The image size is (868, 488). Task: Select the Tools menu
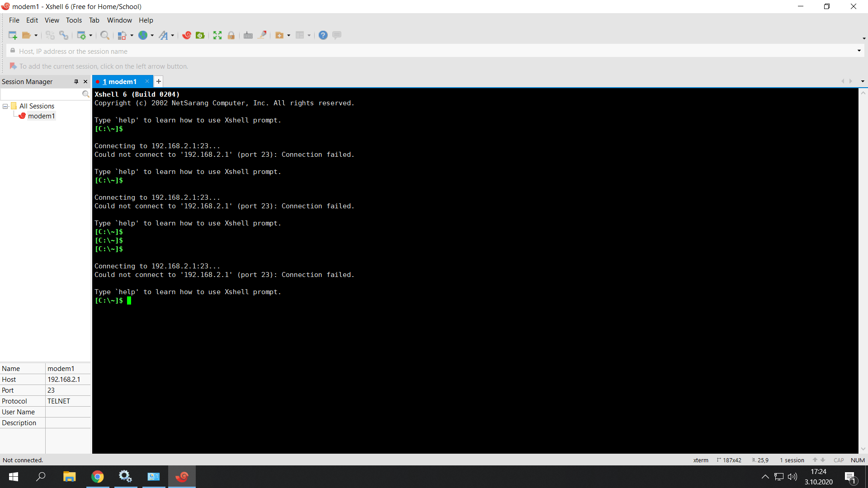click(x=73, y=20)
